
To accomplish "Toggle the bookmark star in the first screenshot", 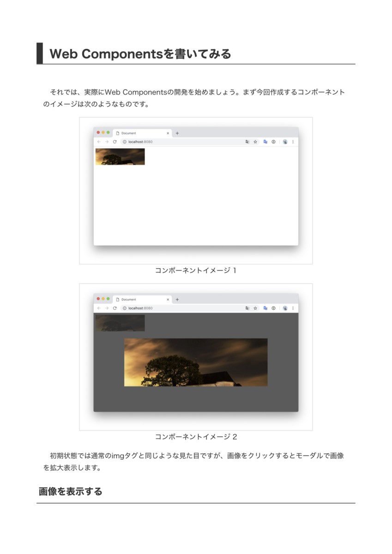I will point(255,142).
